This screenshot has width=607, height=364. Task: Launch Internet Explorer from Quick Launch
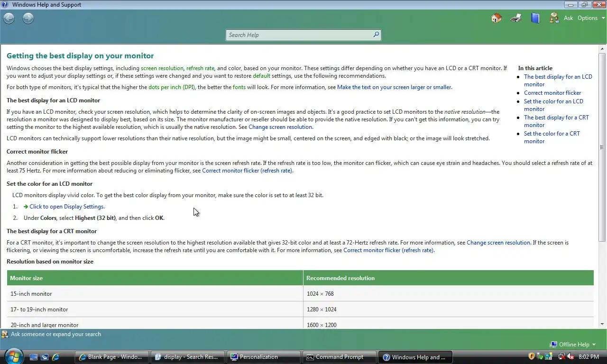pos(55,357)
